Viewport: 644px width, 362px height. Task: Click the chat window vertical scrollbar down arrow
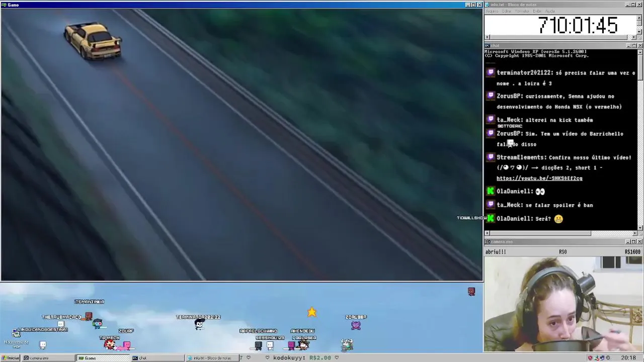tap(639, 227)
